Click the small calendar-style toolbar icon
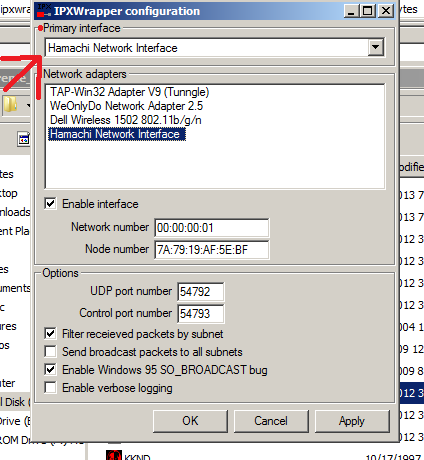The width and height of the screenshot is (424, 460). tap(24, 139)
